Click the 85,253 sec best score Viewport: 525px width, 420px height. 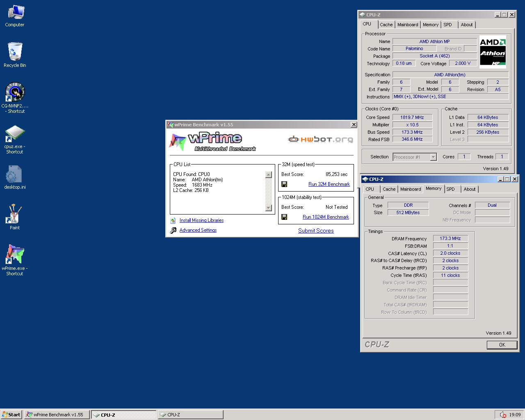pos(337,174)
